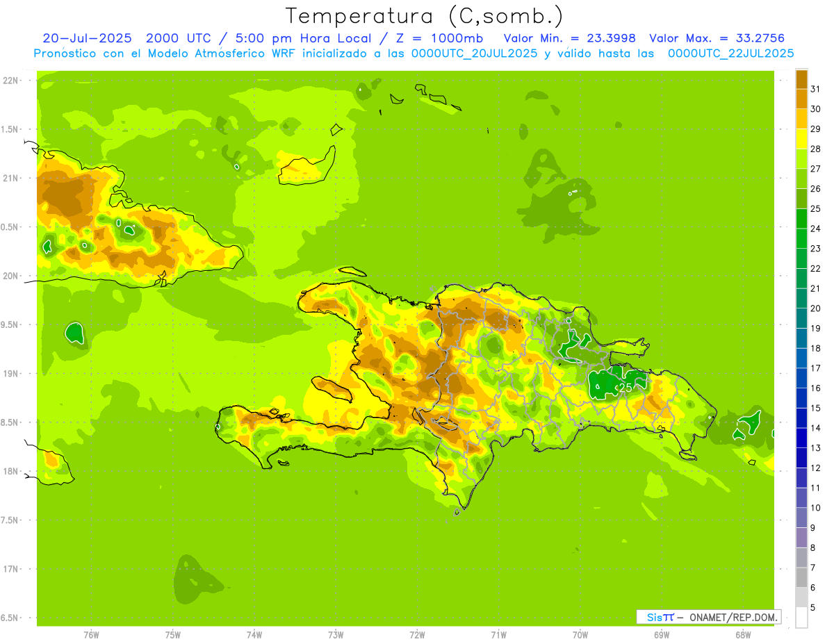Click the colorbar scale label '23'
The width and height of the screenshot is (834, 644).
(815, 249)
